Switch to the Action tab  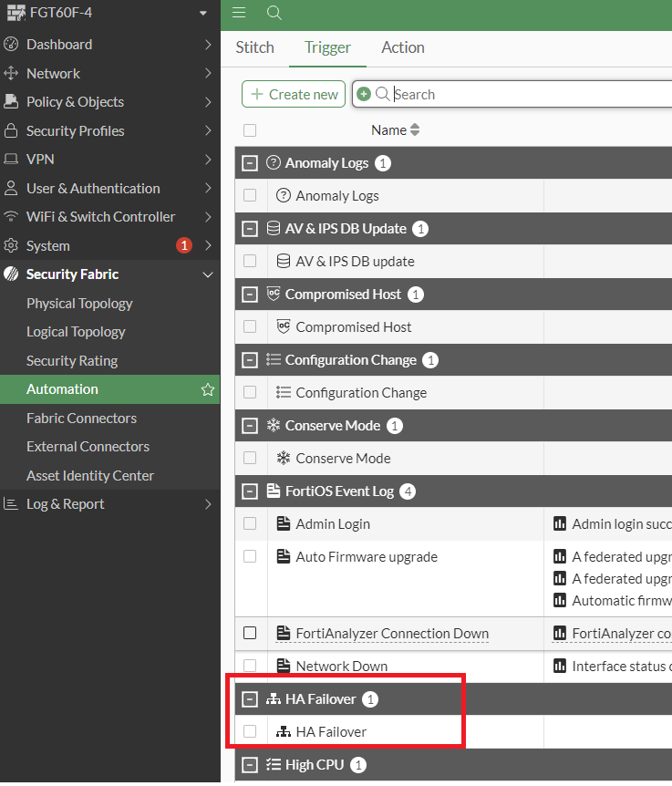[x=403, y=47]
